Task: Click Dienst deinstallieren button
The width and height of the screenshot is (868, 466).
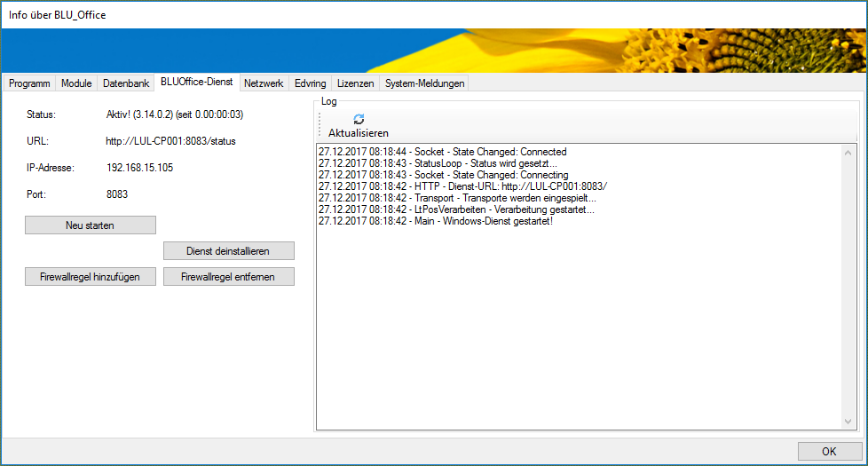Action: [229, 250]
